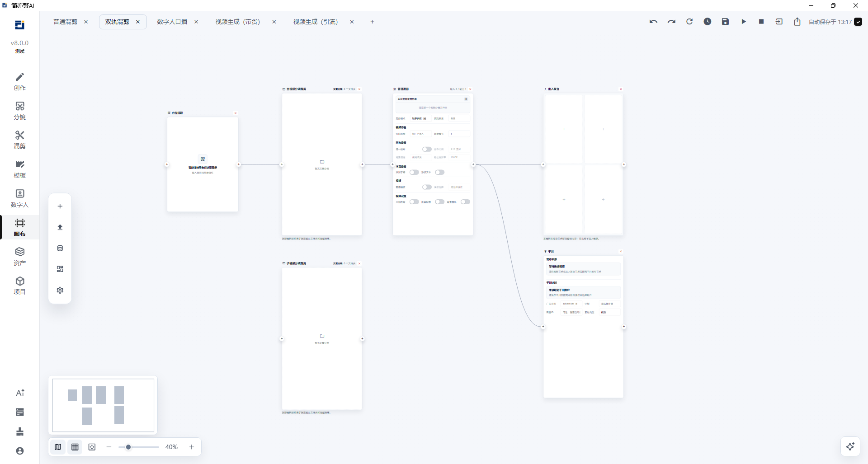Run the workflow with the play icon
Image resolution: width=868 pixels, height=464 pixels.
743,22
